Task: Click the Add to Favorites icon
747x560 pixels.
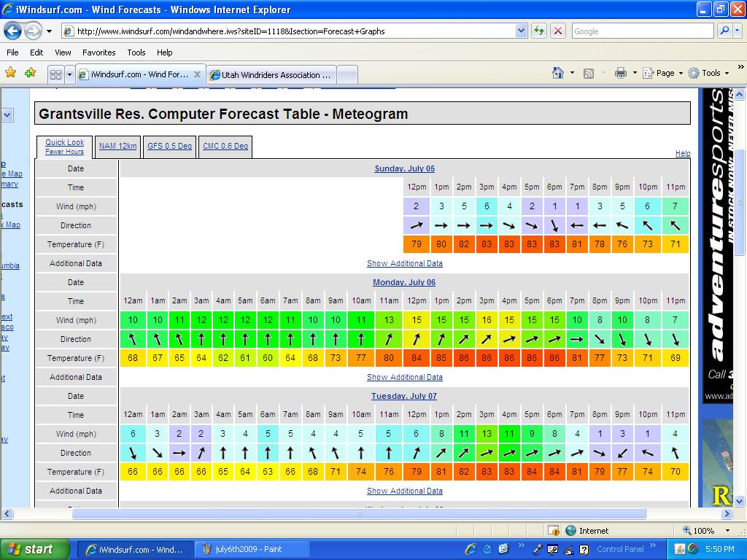Action: [x=30, y=73]
